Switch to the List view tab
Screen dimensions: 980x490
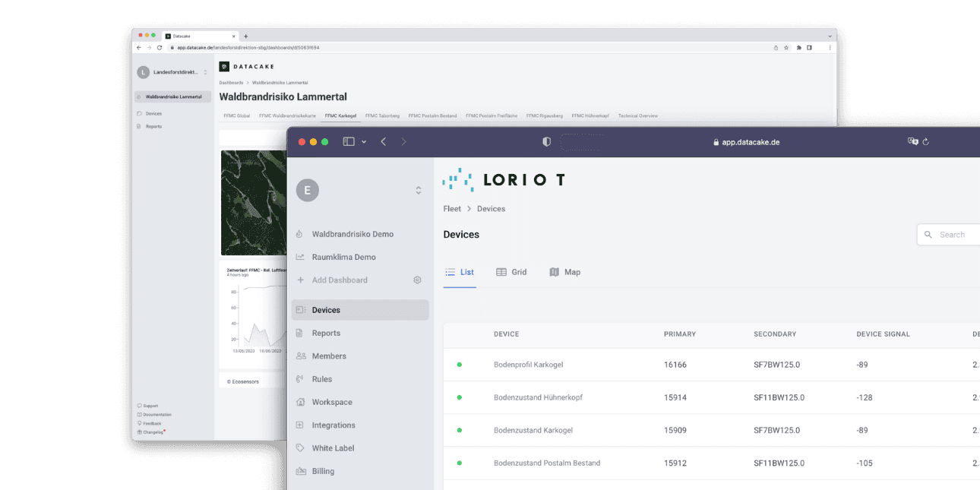coord(460,272)
